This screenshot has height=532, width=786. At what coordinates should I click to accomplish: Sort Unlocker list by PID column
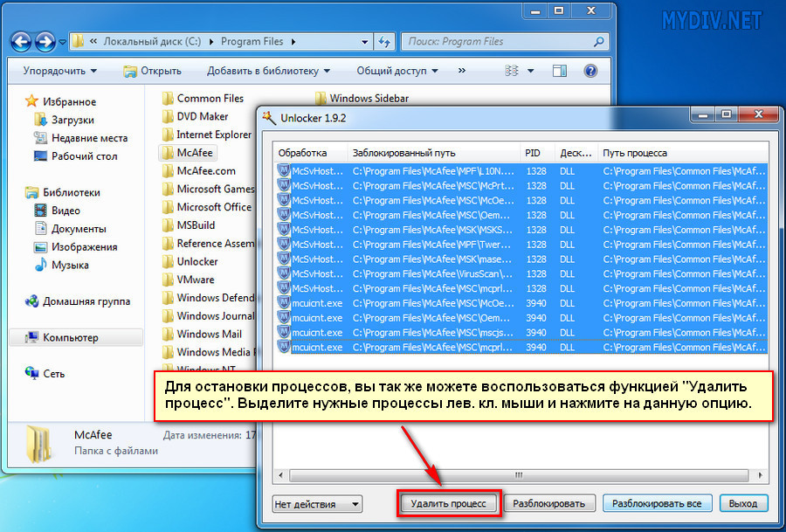[x=538, y=153]
